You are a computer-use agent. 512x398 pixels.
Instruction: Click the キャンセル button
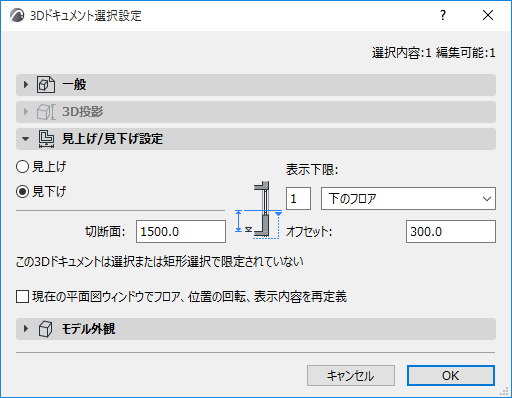[351, 376]
